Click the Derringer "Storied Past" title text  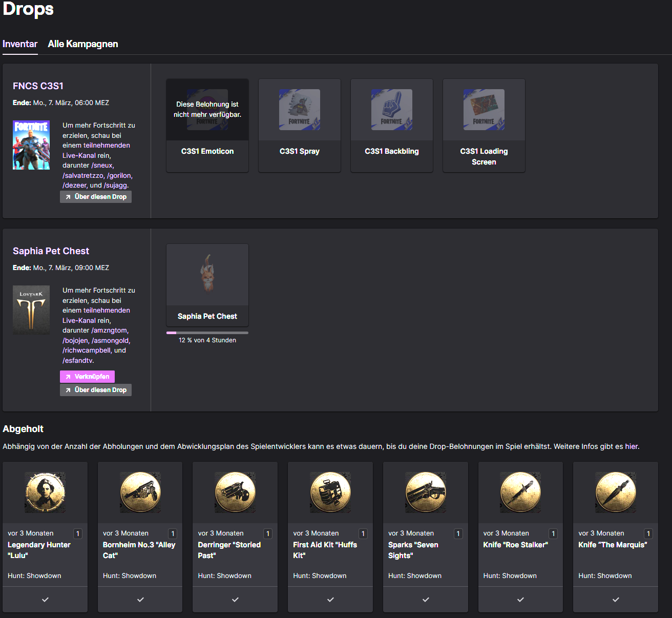coord(229,550)
